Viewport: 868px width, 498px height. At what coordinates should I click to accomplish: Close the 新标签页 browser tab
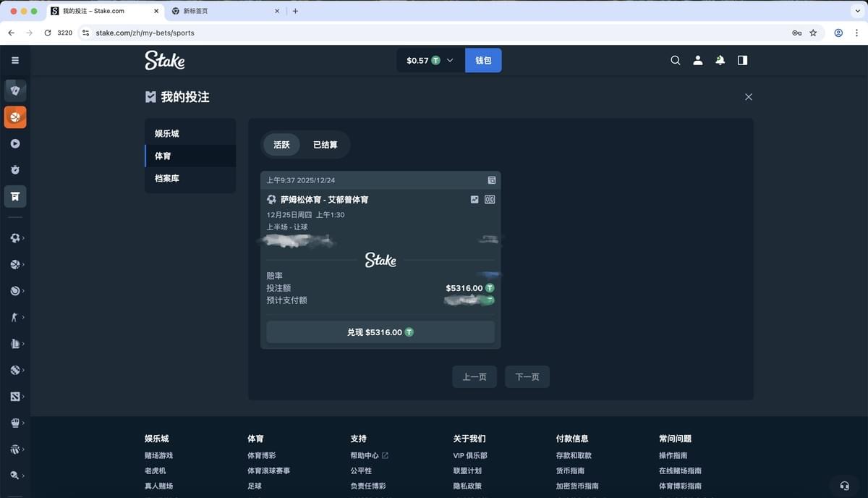point(278,11)
